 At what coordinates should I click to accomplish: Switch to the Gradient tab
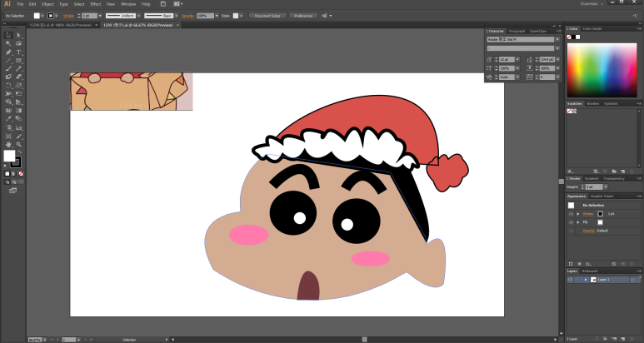click(x=592, y=179)
